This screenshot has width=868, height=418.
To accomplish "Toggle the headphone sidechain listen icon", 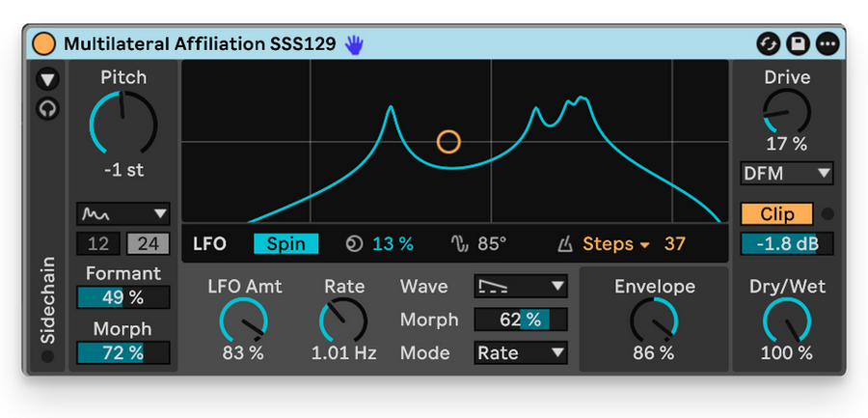I will click(48, 109).
